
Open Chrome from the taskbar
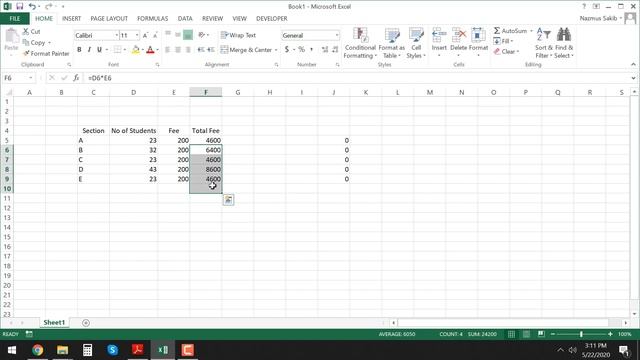coord(38,350)
